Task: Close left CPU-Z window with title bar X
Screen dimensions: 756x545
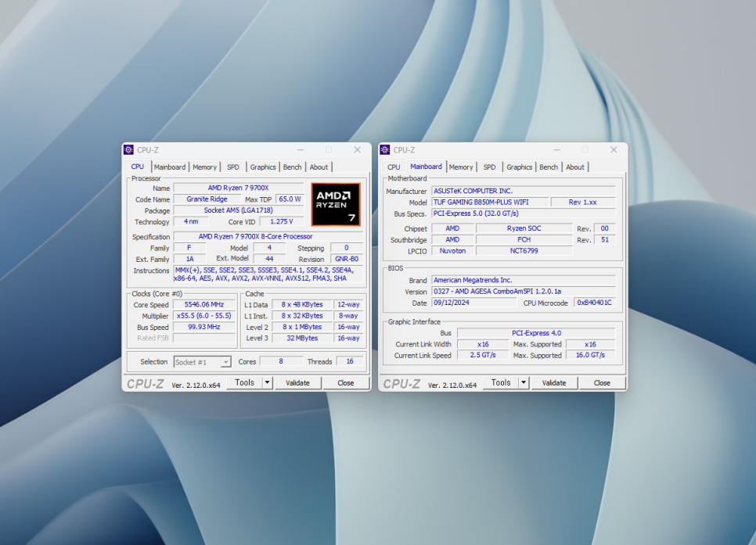Action: [358, 150]
